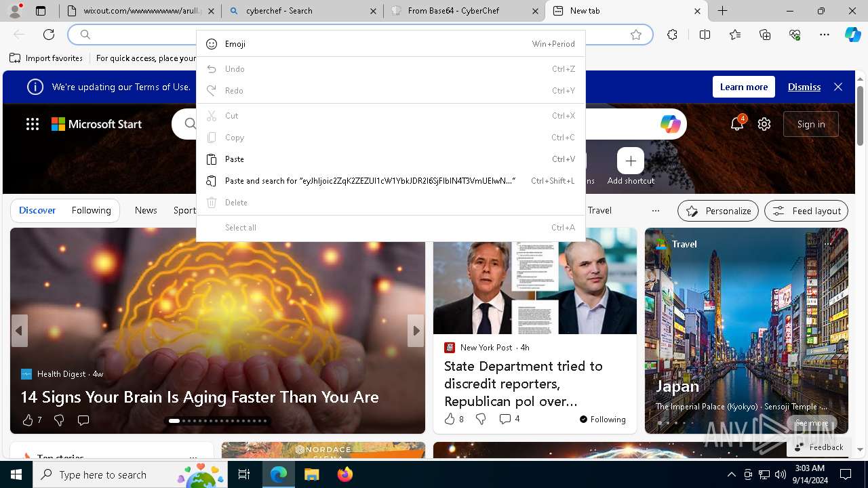Viewport: 868px width, 488px height.
Task: Open the browser profile icon
Action: [15, 11]
